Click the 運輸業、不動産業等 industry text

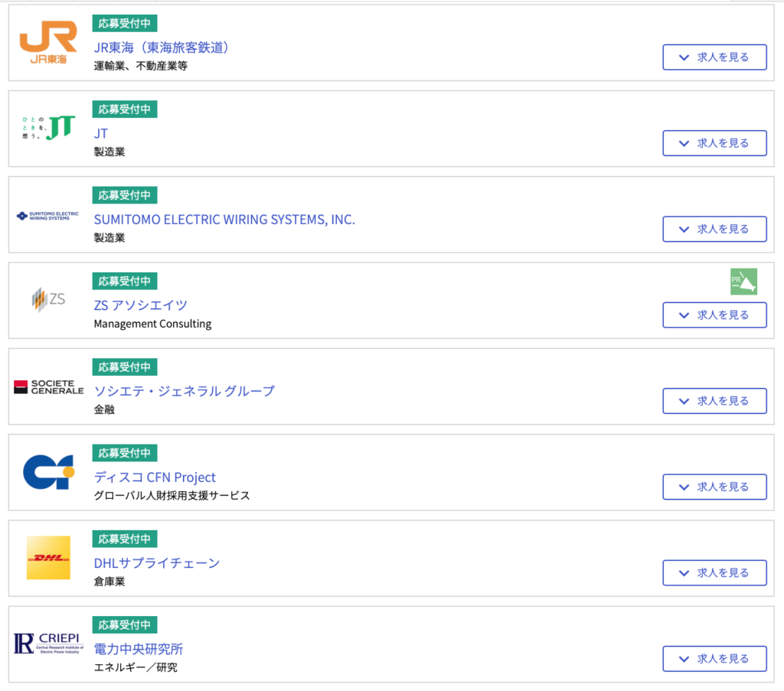[141, 66]
